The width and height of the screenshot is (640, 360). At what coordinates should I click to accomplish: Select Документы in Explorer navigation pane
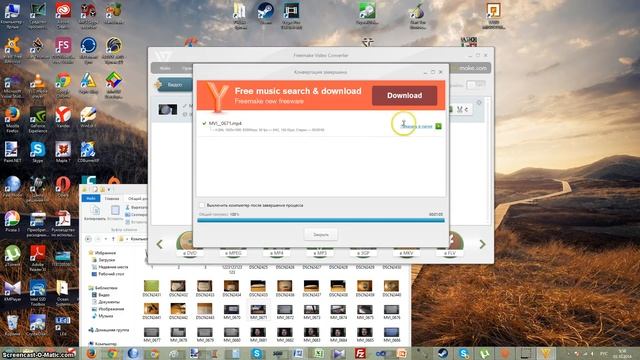click(x=109, y=302)
